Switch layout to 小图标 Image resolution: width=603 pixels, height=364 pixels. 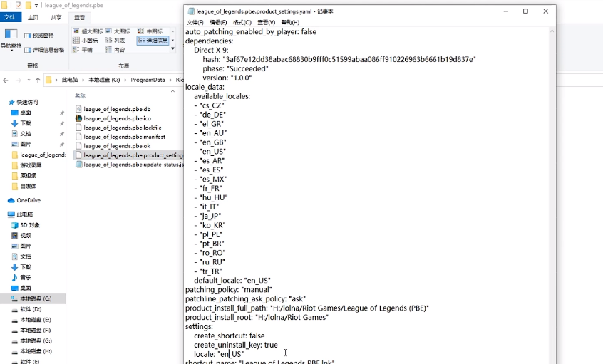[x=86, y=41]
